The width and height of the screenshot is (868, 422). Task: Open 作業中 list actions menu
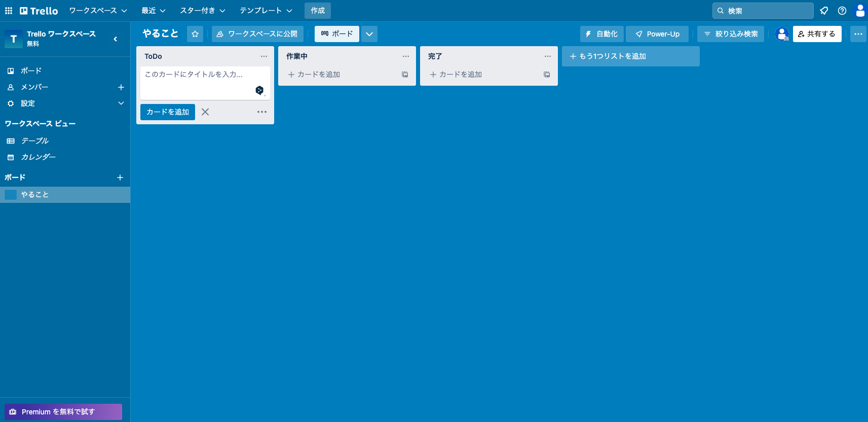(406, 56)
